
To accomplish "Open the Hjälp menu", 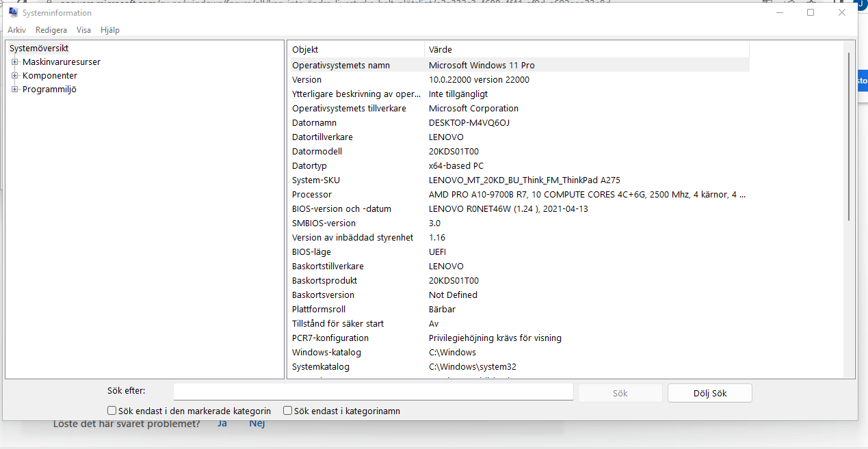I will pos(110,30).
